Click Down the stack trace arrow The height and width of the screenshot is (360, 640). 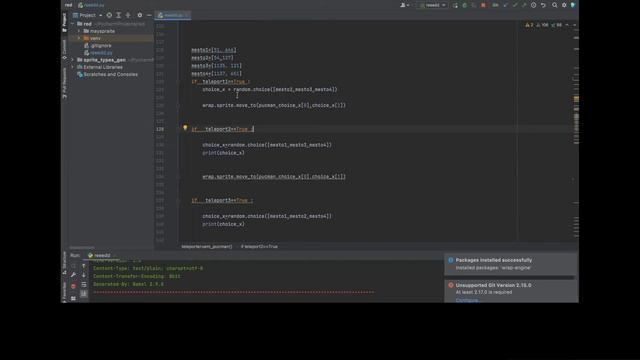coord(84,275)
